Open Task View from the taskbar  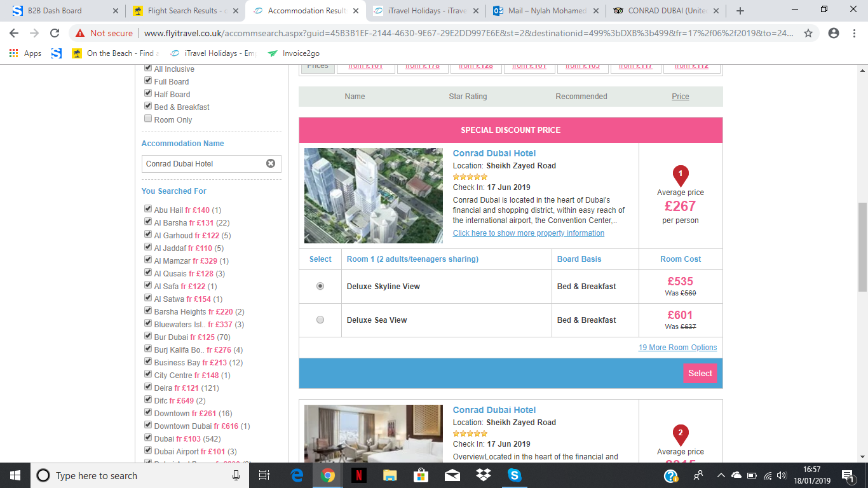pyautogui.click(x=265, y=475)
